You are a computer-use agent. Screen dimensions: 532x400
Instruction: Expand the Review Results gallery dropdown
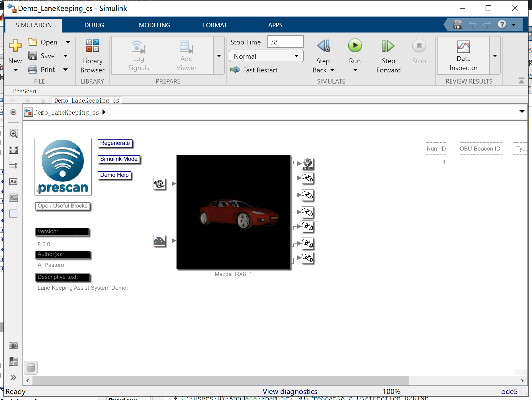coord(495,56)
